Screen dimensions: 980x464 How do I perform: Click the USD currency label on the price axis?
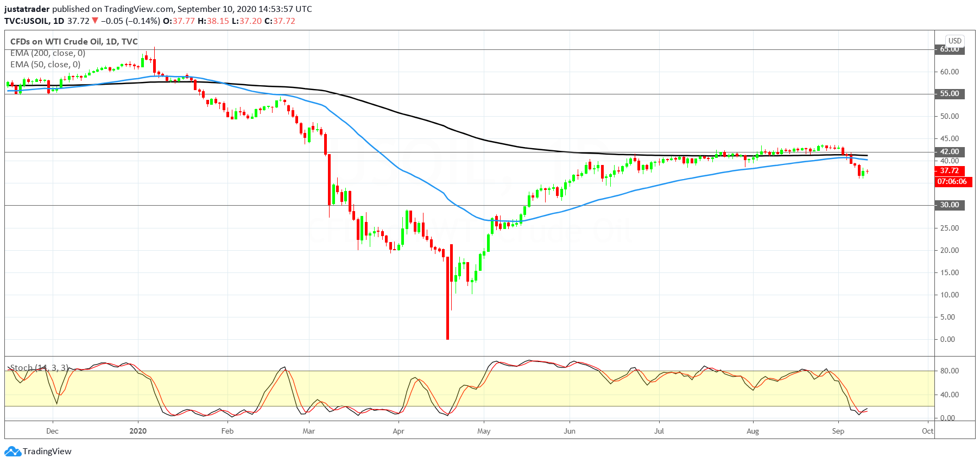coord(955,41)
